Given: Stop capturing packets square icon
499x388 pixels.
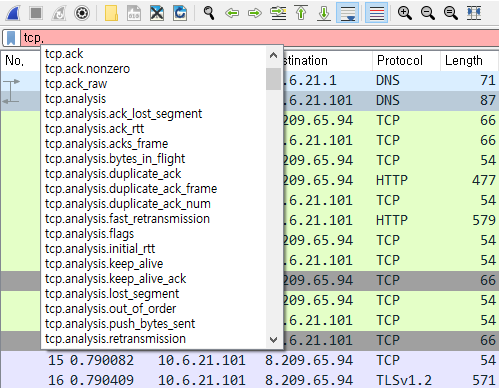Looking at the screenshot, I should pyautogui.click(x=36, y=13).
